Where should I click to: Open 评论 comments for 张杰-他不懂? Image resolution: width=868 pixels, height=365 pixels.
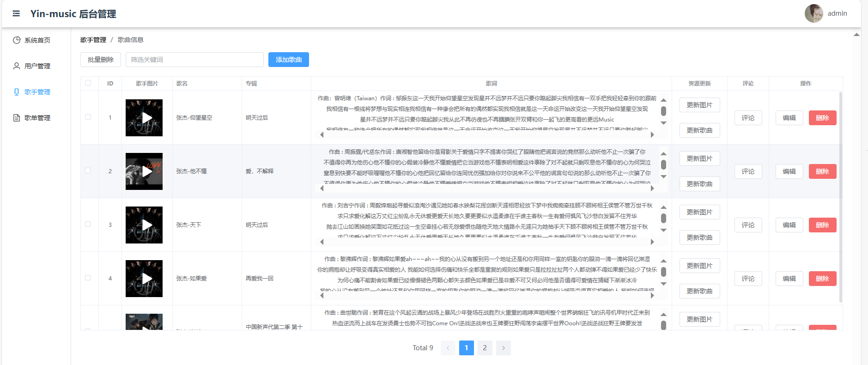tap(748, 171)
